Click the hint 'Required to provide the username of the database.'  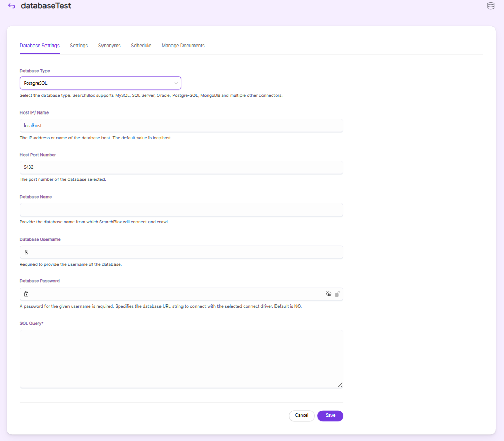coord(71,264)
